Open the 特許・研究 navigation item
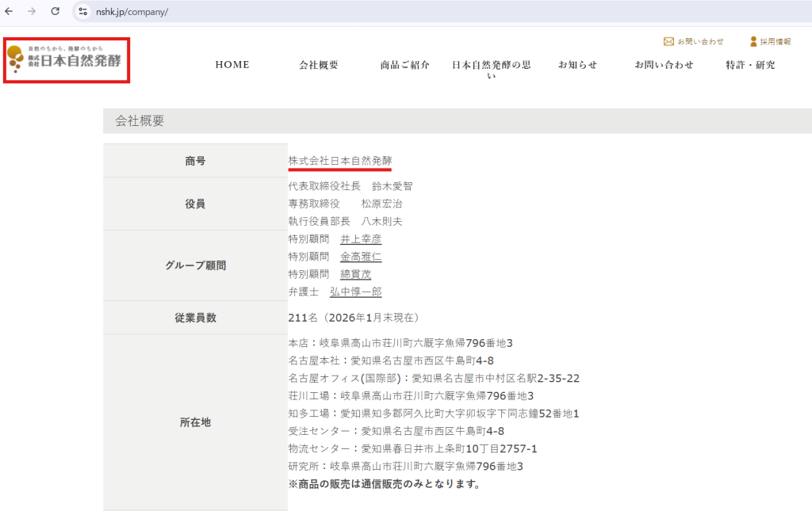 tap(749, 65)
